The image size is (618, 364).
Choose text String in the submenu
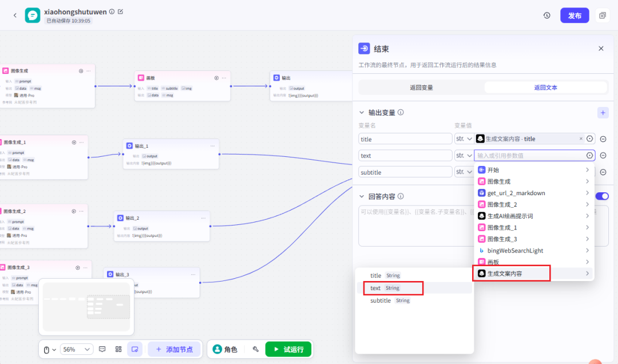pyautogui.click(x=414, y=288)
